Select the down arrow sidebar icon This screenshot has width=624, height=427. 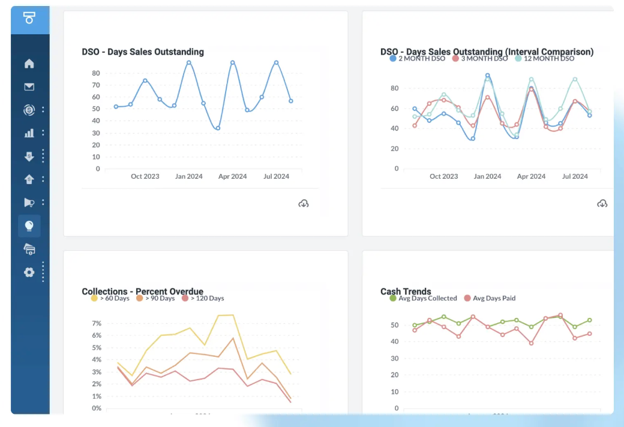pos(29,157)
